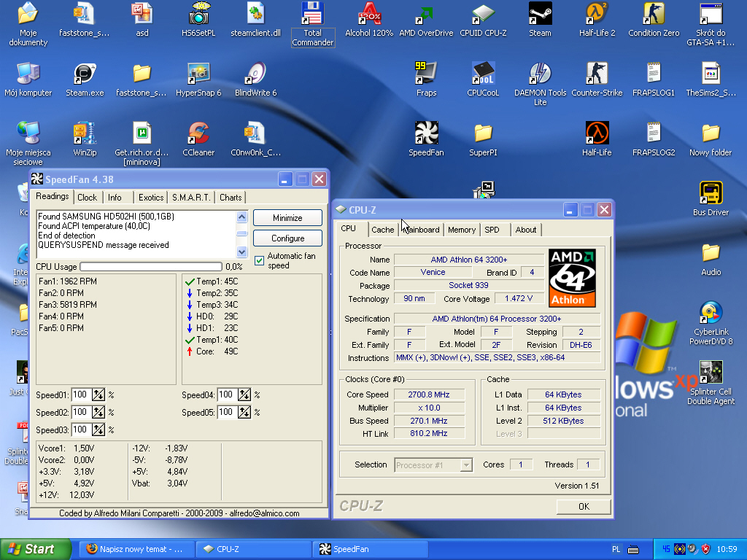Toggle the Automatic fan speed checkbox

tap(259, 260)
